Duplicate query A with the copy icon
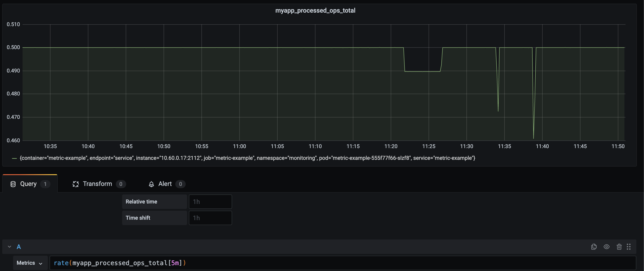 594,247
